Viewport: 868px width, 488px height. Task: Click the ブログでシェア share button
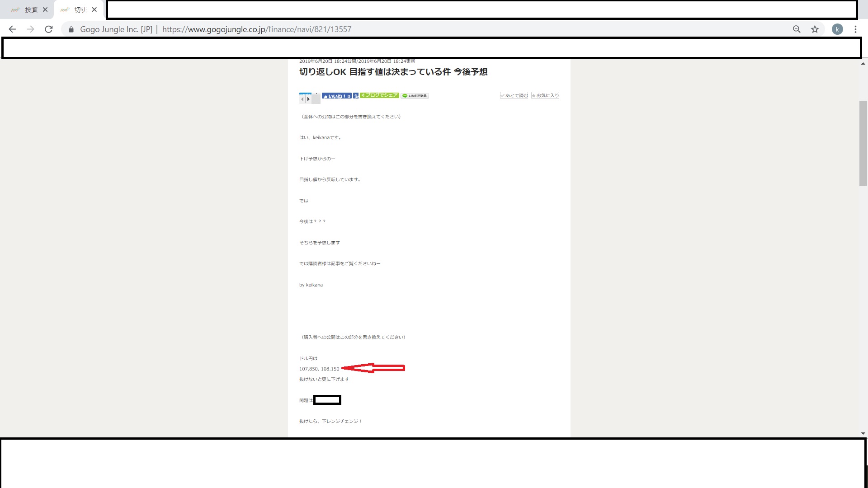(x=379, y=95)
